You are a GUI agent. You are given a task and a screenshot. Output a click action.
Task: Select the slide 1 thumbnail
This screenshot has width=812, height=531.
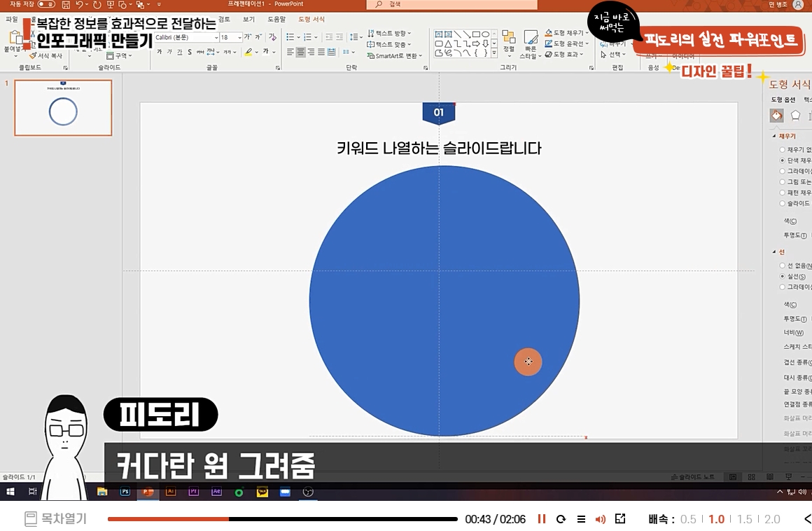coord(63,108)
